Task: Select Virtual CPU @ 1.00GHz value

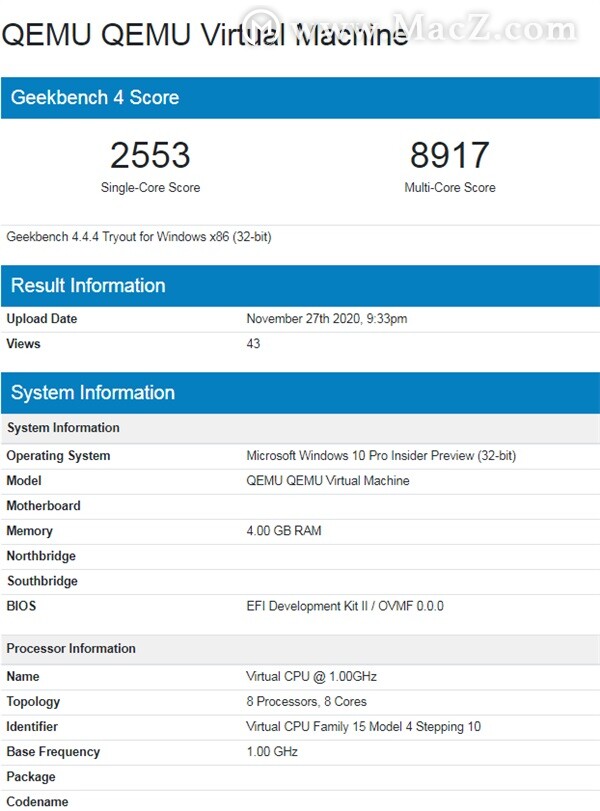Action: 311,677
